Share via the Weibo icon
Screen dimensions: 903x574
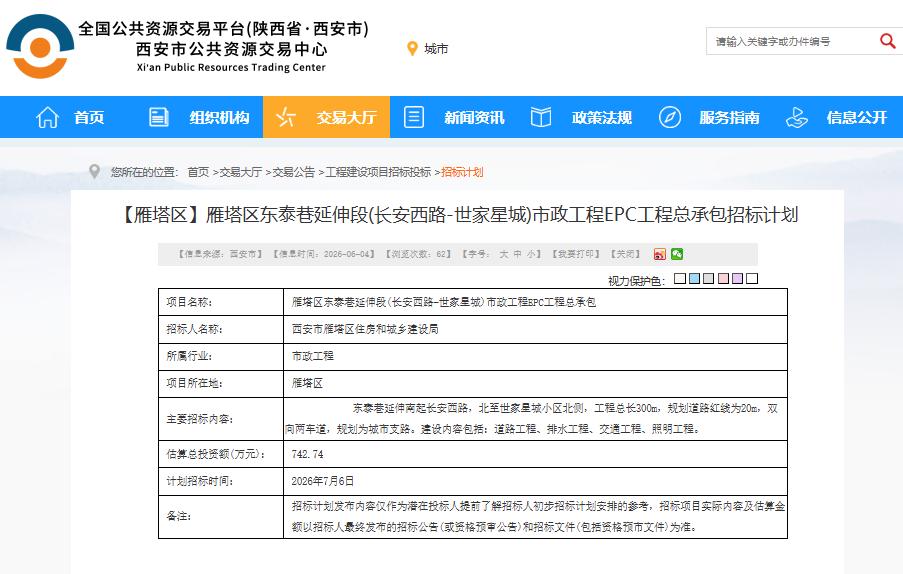pos(659,254)
